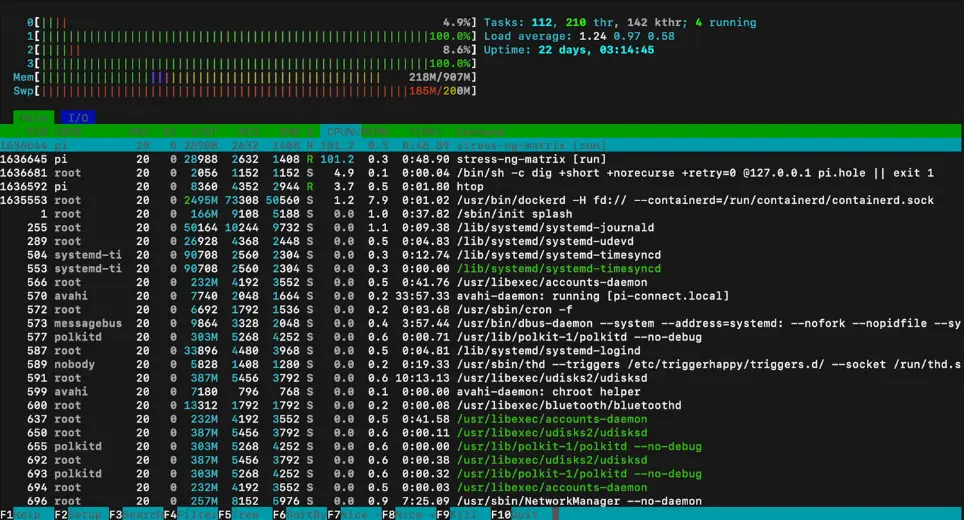Image resolution: width=964 pixels, height=520 pixels.
Task: Sort by the PID column header
Action: point(37,132)
